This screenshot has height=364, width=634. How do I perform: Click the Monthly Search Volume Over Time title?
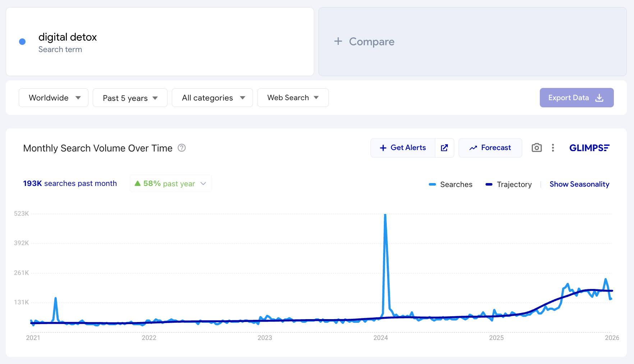click(x=98, y=148)
